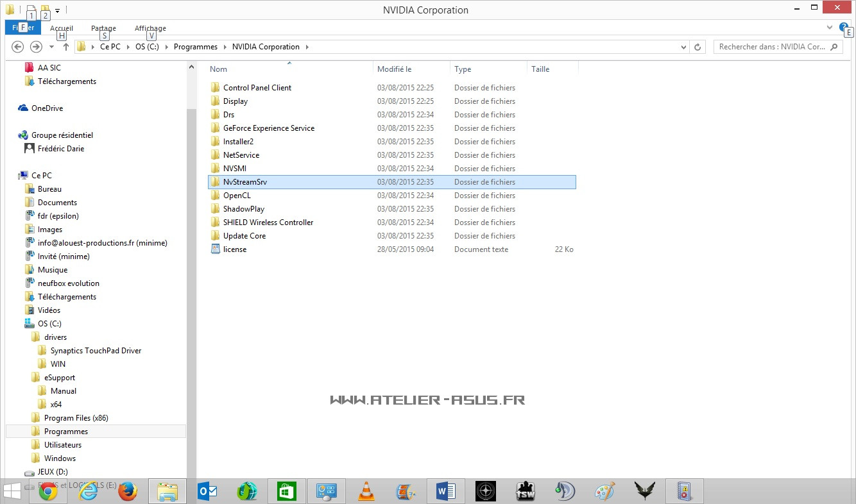Select the ShadowPlay folder
This screenshot has height=504, width=856.
coord(244,209)
